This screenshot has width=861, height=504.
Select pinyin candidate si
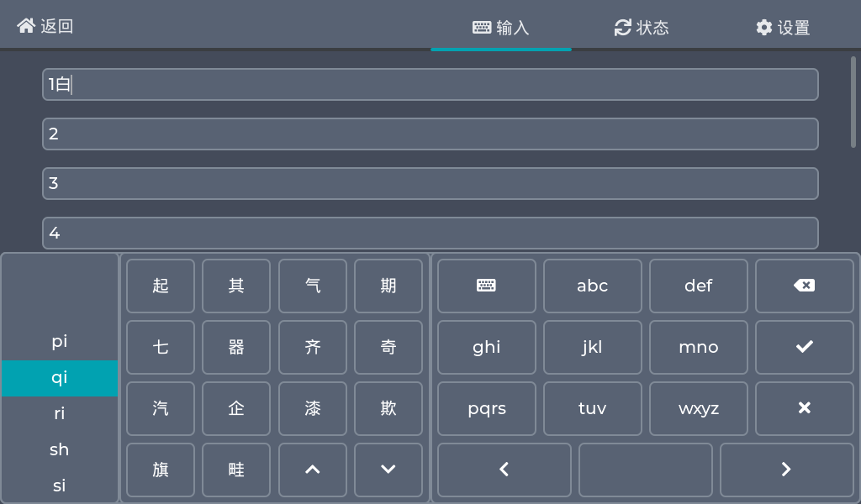coord(60,486)
